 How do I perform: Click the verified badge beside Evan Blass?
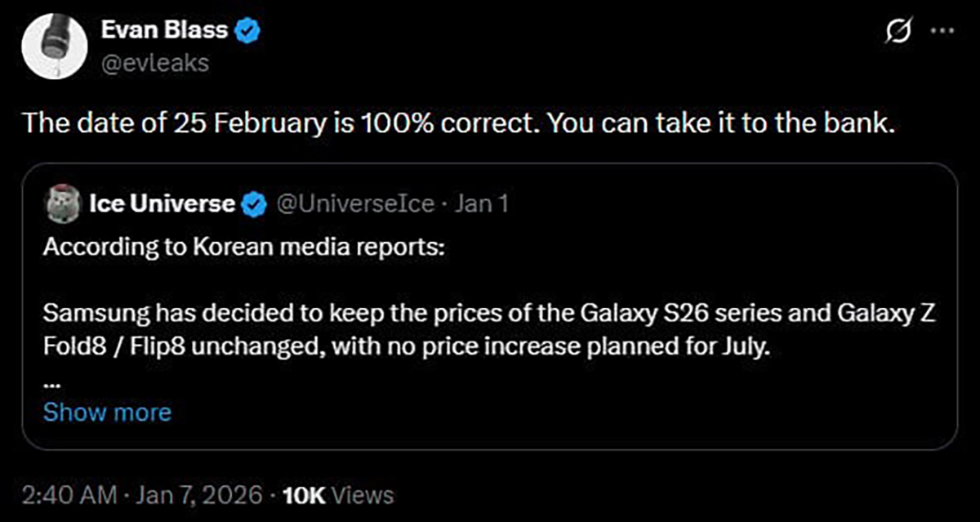coord(248,32)
